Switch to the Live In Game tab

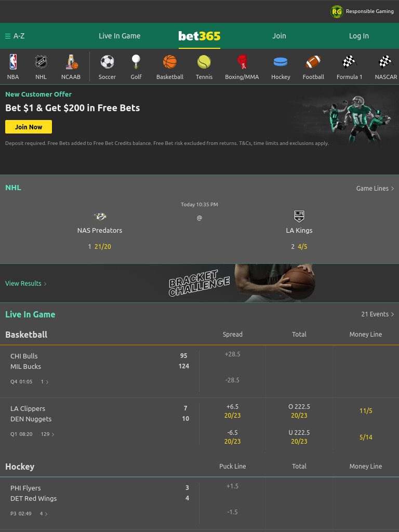coord(119,36)
